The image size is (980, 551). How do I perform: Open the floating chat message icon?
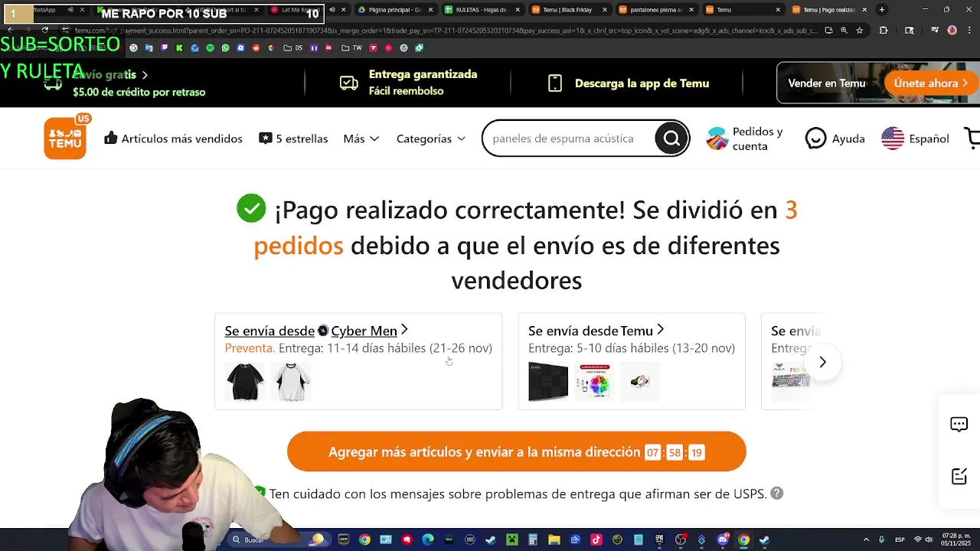959,425
